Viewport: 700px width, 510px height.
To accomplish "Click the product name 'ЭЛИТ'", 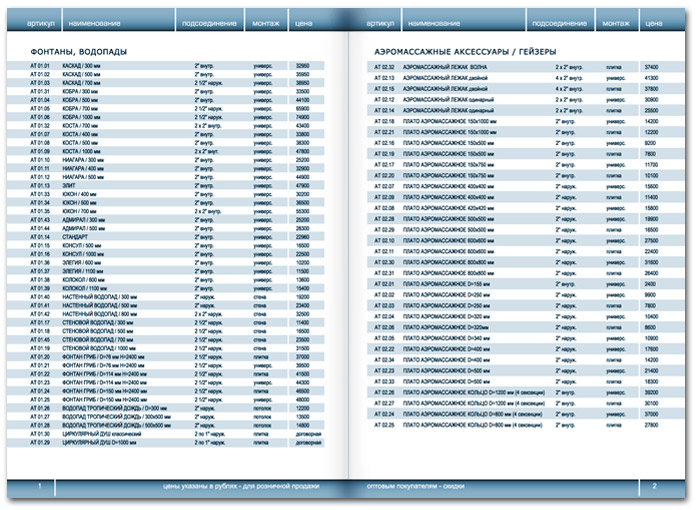I will pos(69,185).
